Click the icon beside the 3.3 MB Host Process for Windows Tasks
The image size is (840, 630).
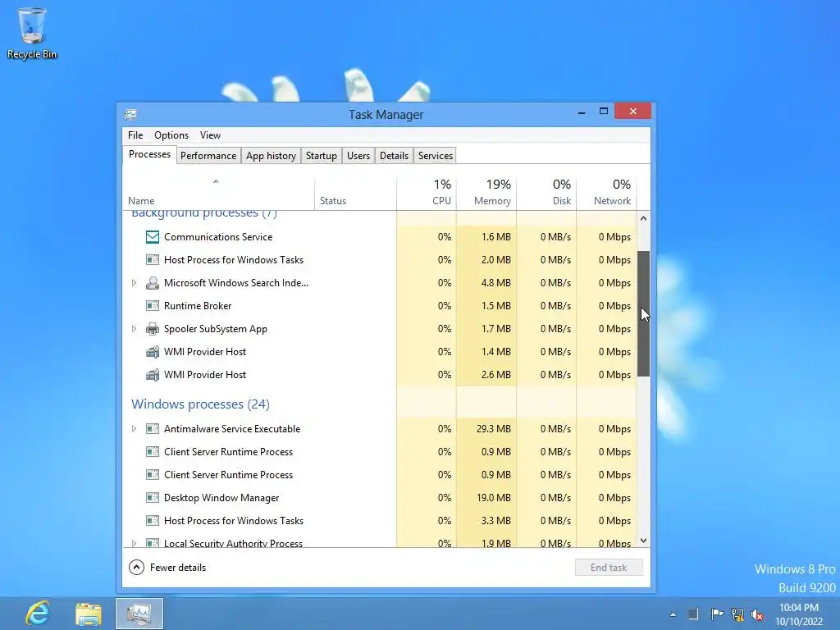[x=153, y=521]
